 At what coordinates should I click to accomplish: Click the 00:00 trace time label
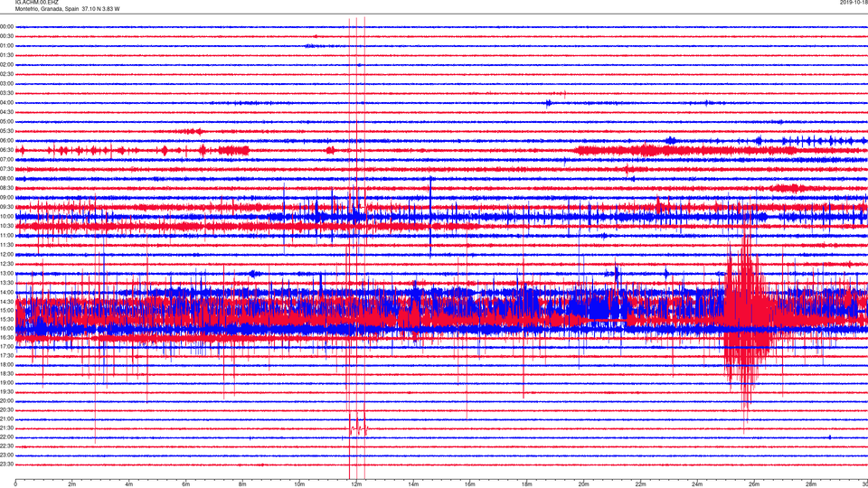point(7,26)
